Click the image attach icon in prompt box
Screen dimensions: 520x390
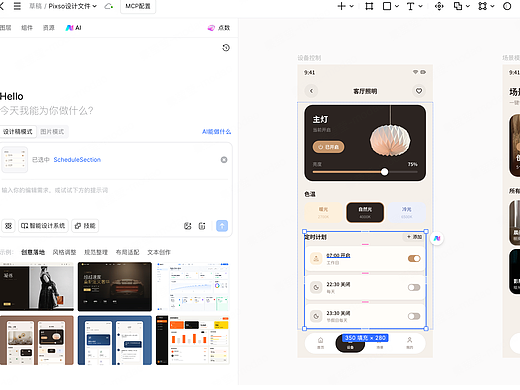coord(188,226)
